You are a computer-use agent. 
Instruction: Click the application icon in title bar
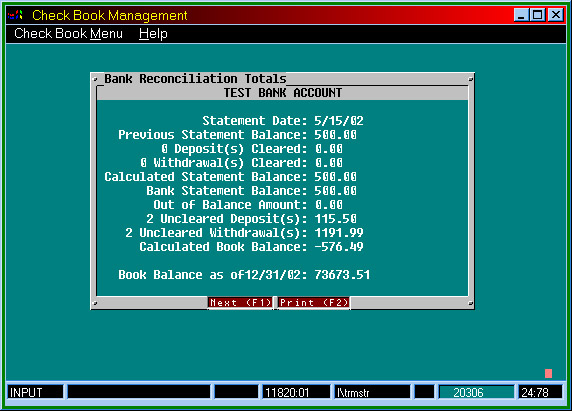(x=15, y=15)
